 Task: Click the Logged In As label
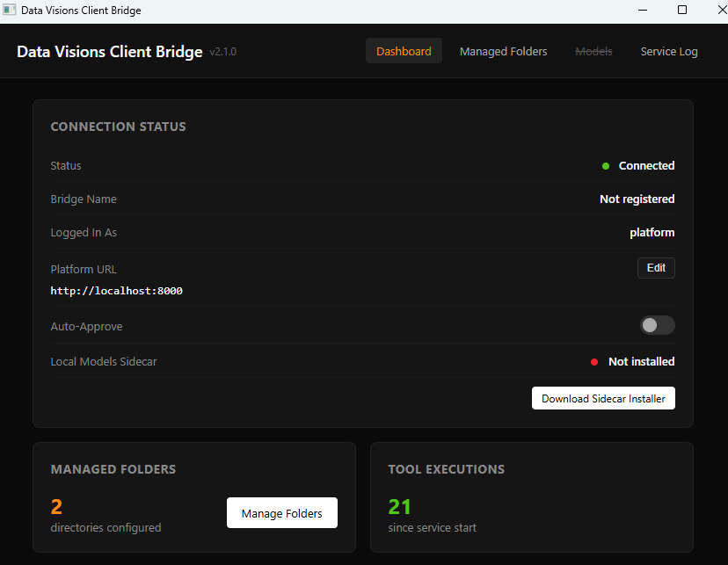(x=84, y=232)
